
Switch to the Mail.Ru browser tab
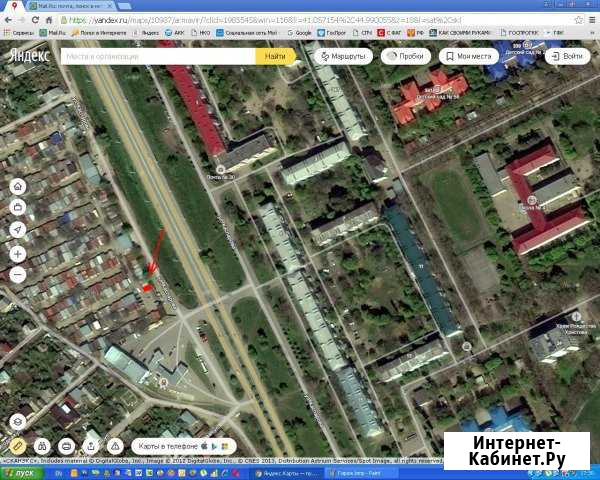(x=71, y=6)
